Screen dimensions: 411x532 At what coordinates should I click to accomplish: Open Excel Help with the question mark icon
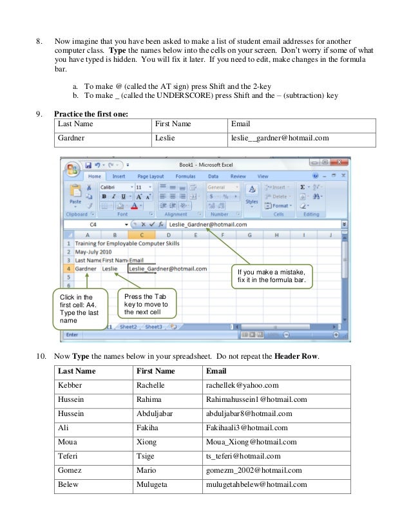click(315, 175)
